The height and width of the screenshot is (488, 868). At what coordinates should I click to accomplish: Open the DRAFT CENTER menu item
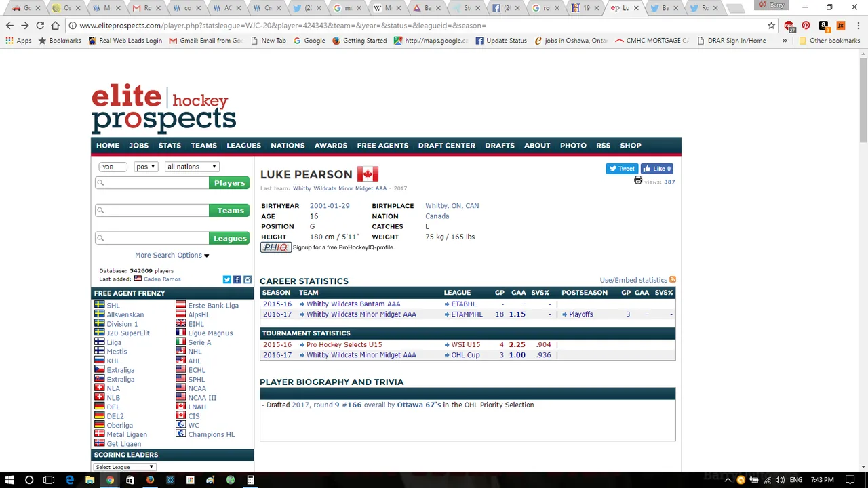(x=446, y=146)
